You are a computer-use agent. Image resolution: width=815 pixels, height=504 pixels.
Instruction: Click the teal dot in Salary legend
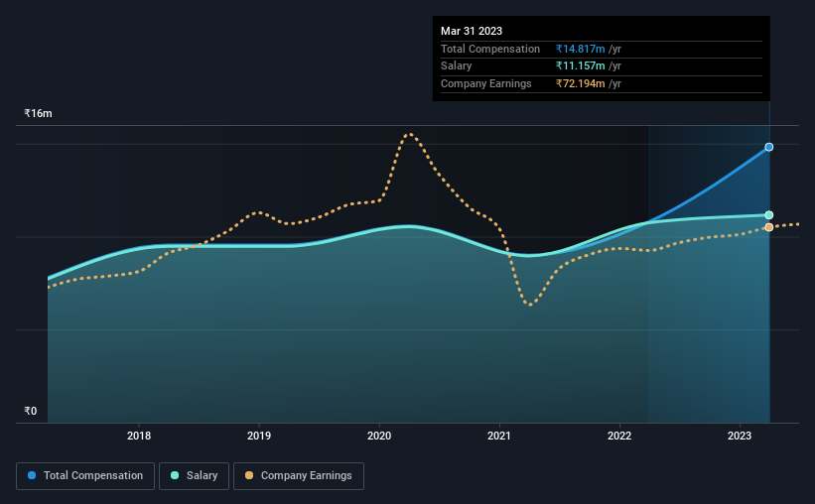pyautogui.click(x=175, y=475)
